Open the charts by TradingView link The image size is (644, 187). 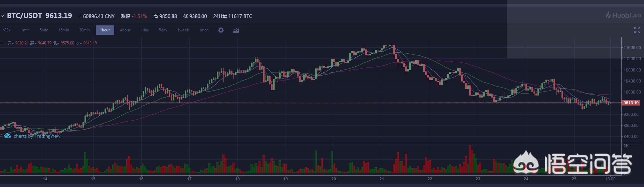(37, 136)
